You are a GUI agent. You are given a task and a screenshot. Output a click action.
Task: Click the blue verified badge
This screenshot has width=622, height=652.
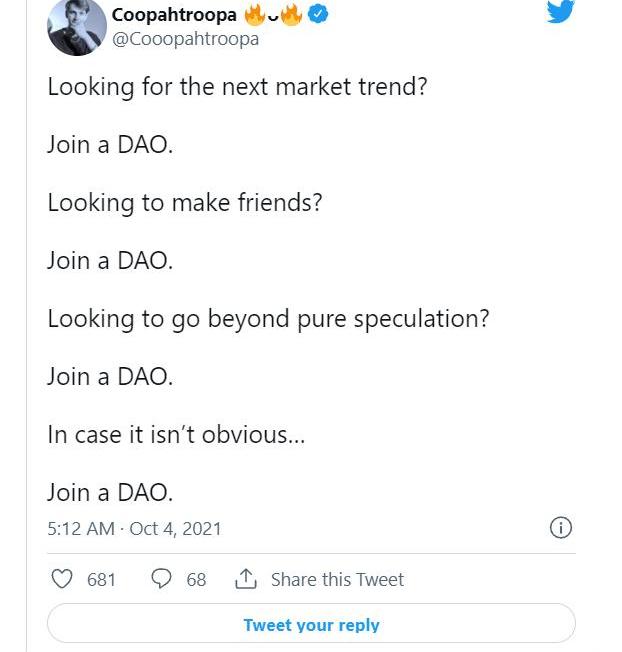[317, 15]
